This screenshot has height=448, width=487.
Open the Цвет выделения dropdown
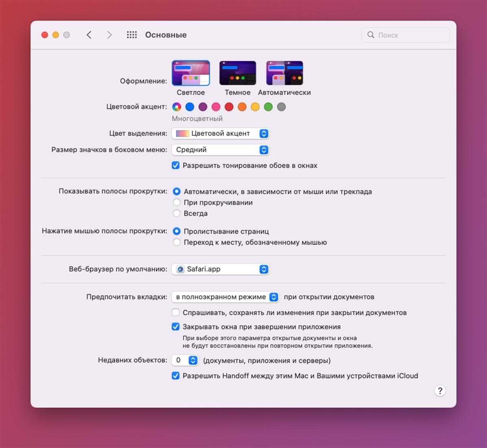point(220,133)
